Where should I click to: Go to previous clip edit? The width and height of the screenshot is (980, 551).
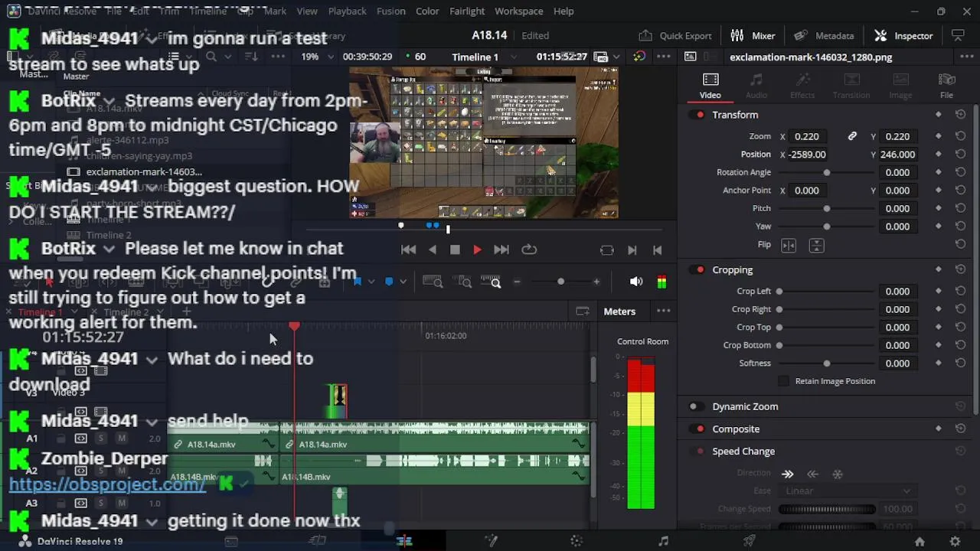(657, 250)
